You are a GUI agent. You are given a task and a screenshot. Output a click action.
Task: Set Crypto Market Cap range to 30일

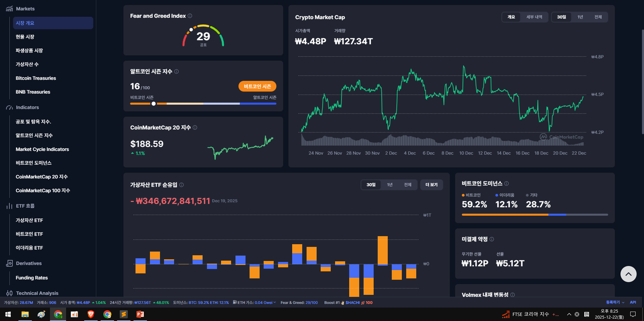(562, 17)
